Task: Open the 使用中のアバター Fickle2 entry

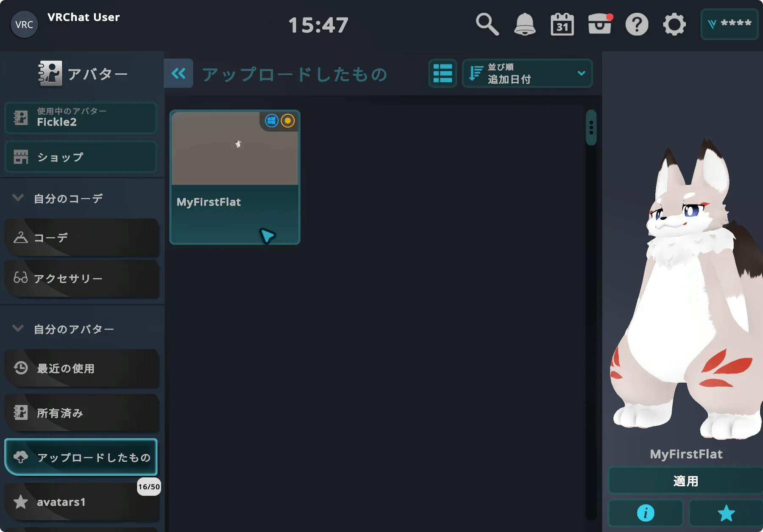Action: coord(81,117)
